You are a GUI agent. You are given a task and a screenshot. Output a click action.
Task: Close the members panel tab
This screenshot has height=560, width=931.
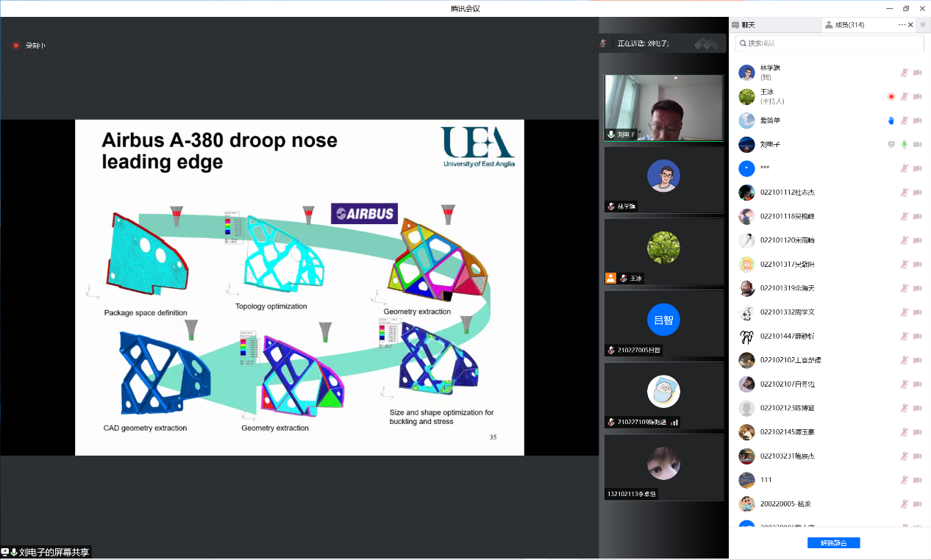tap(911, 25)
